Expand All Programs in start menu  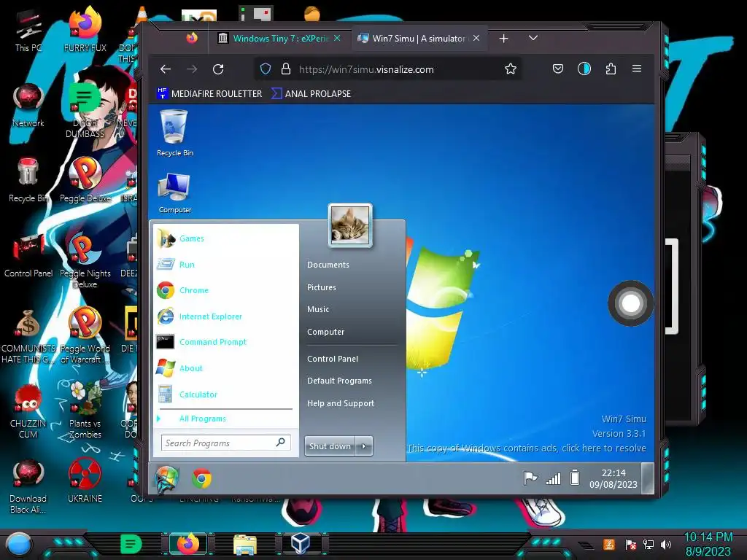[203, 419]
